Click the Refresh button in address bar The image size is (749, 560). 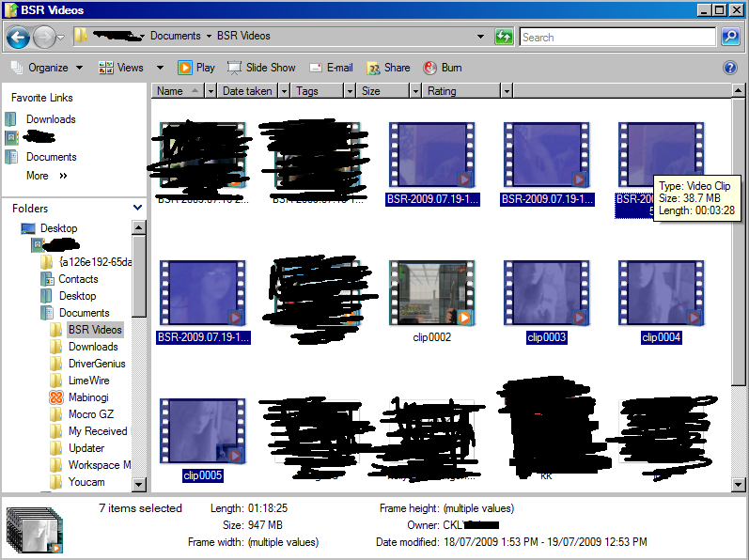[x=504, y=37]
